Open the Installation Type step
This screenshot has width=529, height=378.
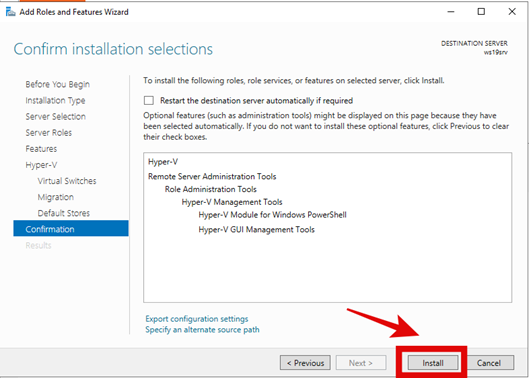55,100
